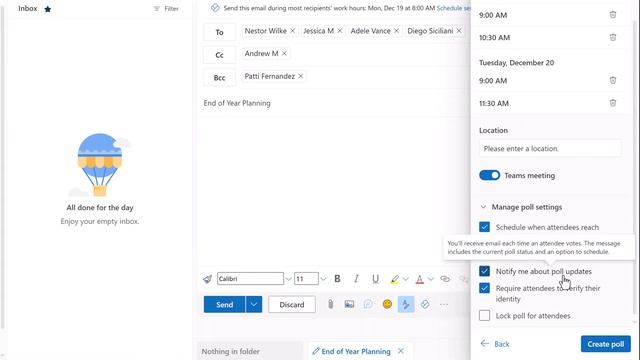The height and width of the screenshot is (360, 640).
Task: Uncheck Require attendees to verify identity
Action: tap(484, 288)
